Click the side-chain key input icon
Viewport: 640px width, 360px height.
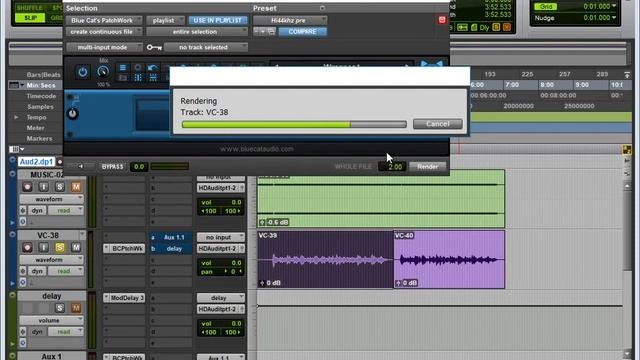154,47
